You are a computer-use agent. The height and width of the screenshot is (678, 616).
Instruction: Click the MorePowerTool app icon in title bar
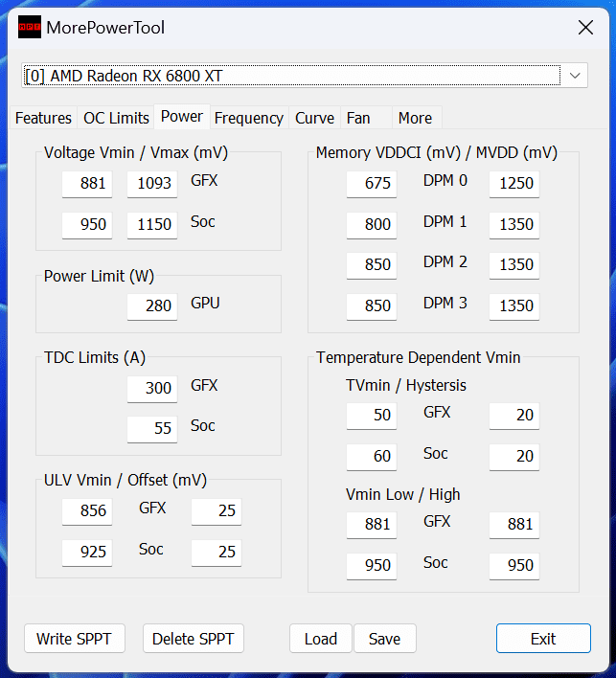(30, 27)
